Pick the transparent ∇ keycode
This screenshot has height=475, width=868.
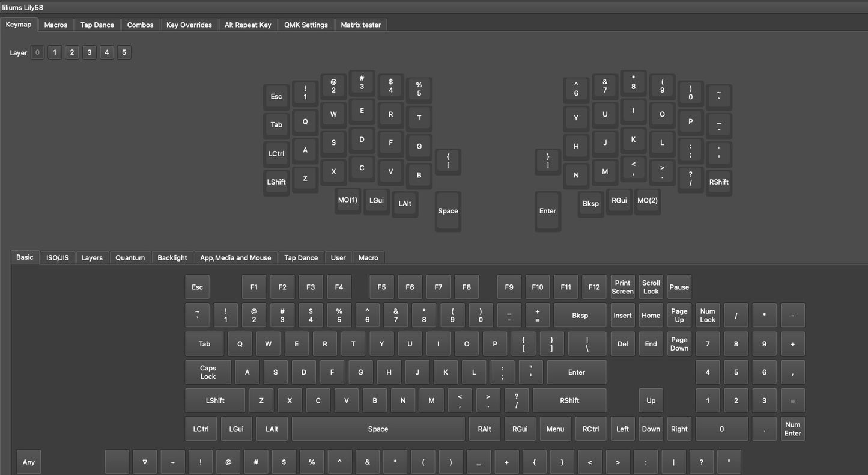pos(145,462)
